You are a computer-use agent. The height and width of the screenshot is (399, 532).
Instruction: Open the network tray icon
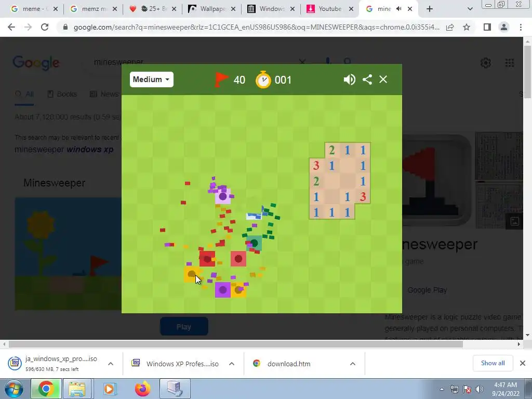(454, 389)
